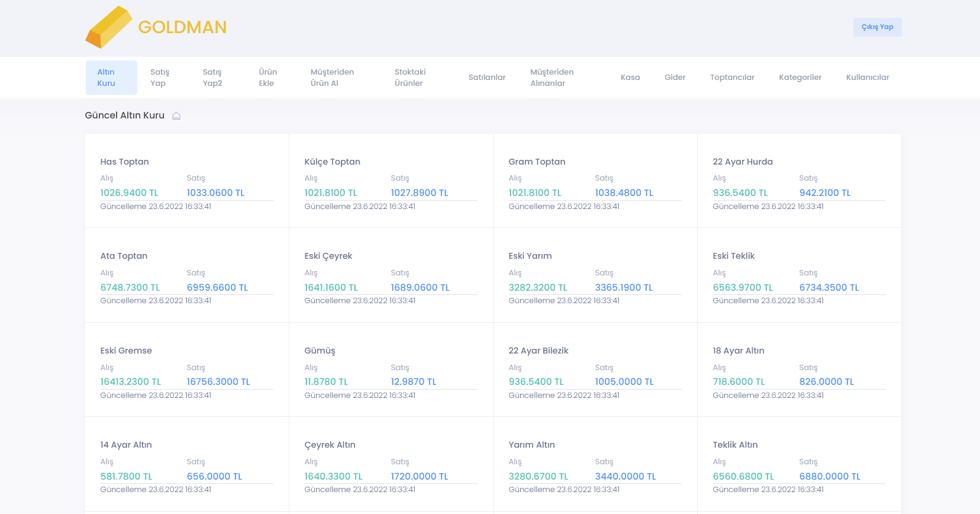The width and height of the screenshot is (980, 514).
Task: Select Ürün Ekle in the navigation
Action: click(267, 78)
